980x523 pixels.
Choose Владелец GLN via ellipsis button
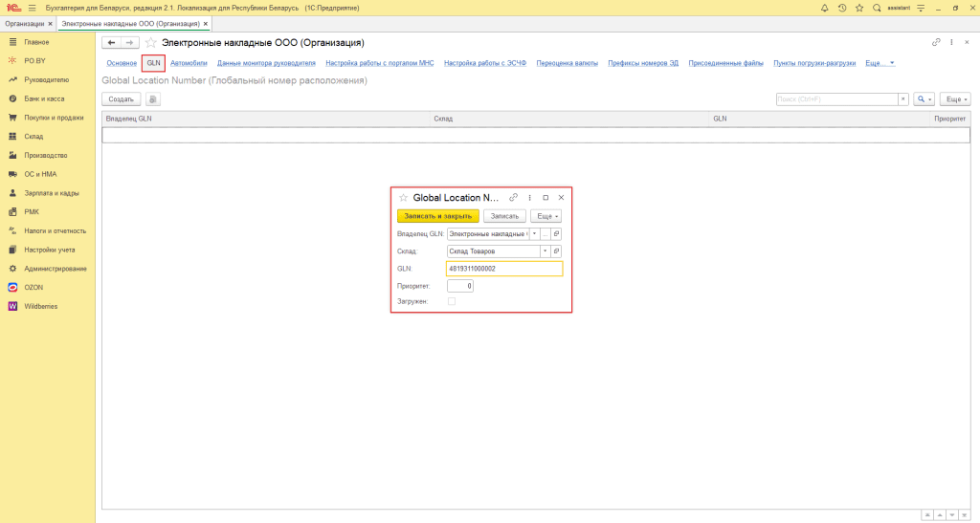pos(545,233)
